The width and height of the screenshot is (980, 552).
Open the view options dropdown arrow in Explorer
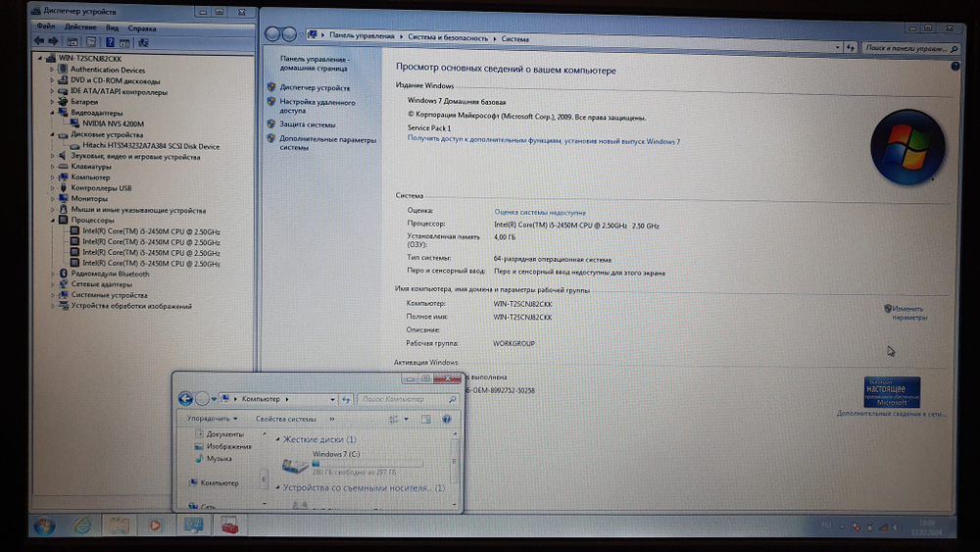[406, 419]
